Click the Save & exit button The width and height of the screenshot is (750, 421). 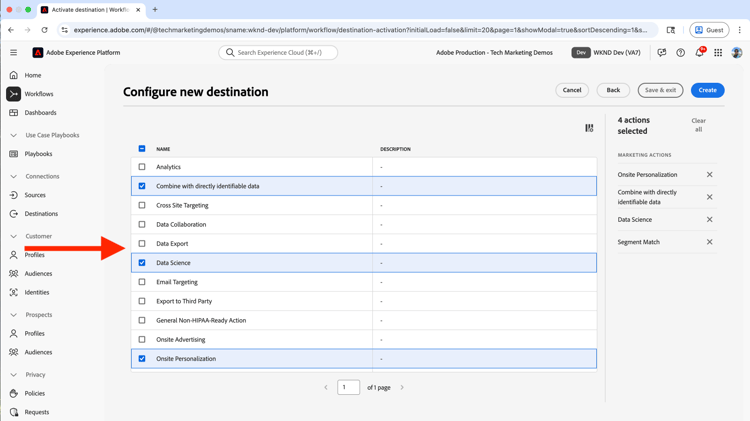coord(660,90)
